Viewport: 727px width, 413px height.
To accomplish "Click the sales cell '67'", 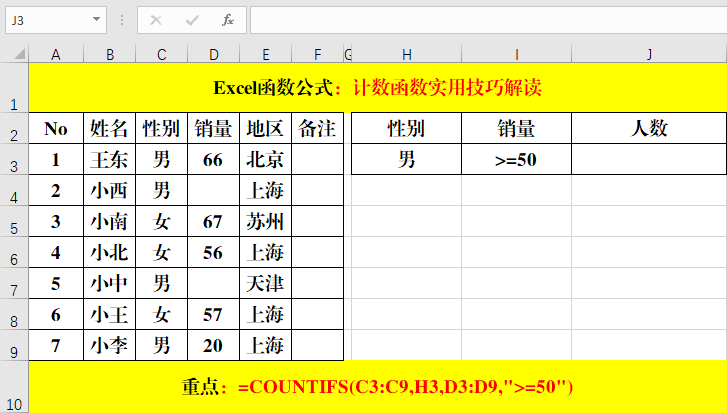I will click(x=213, y=221).
